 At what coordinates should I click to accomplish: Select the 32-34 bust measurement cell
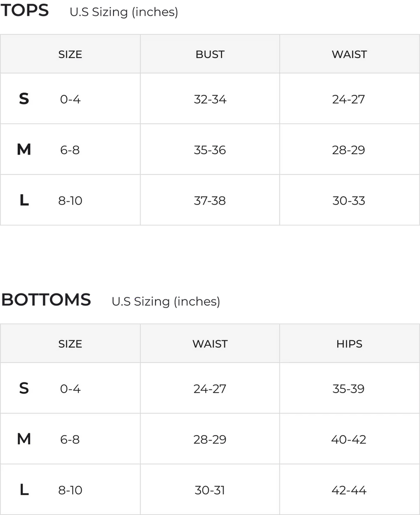210,99
